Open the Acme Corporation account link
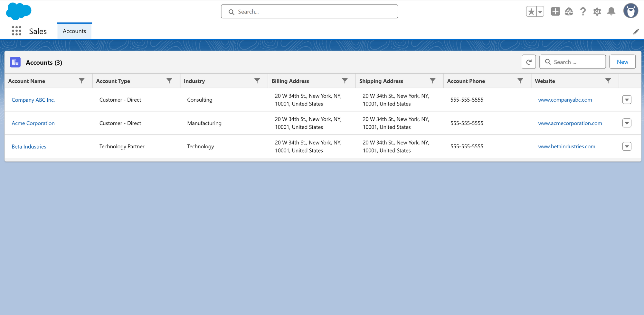Screen dimensions: 644x315 pyautogui.click(x=33, y=123)
